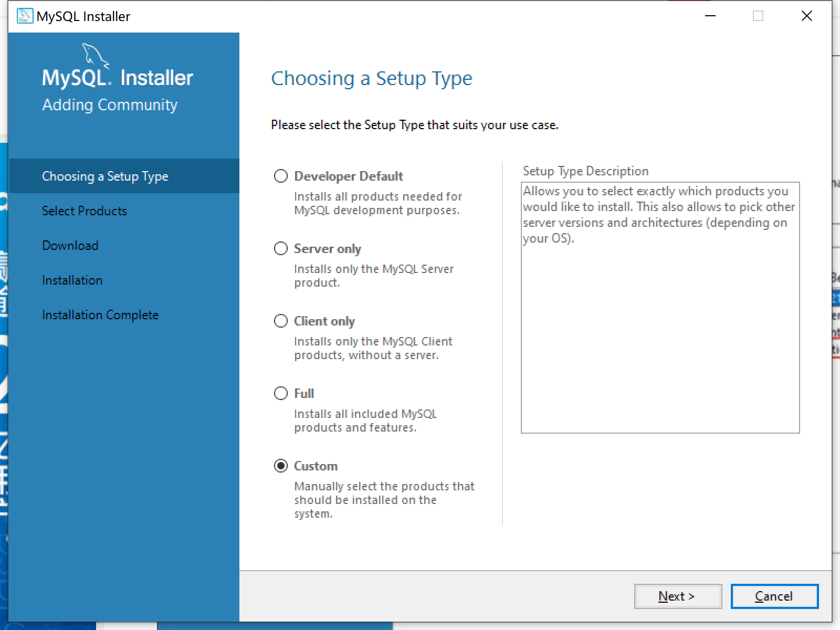Click 'Installs all products needed for' description

[x=378, y=203]
